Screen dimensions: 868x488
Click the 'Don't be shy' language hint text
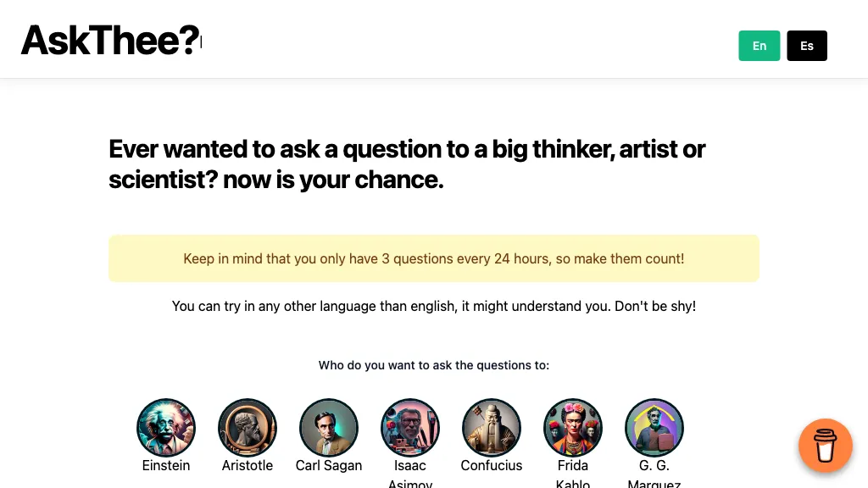point(434,306)
